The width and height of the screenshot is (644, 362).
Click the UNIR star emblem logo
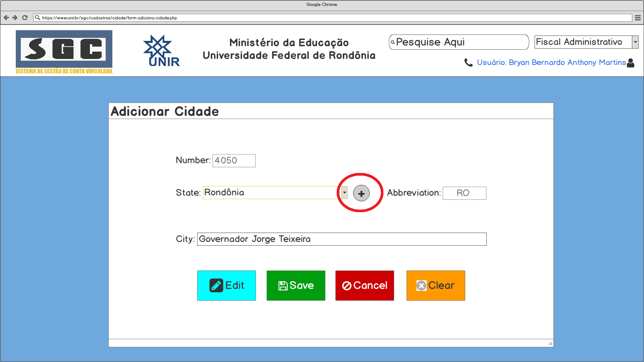[x=161, y=47]
